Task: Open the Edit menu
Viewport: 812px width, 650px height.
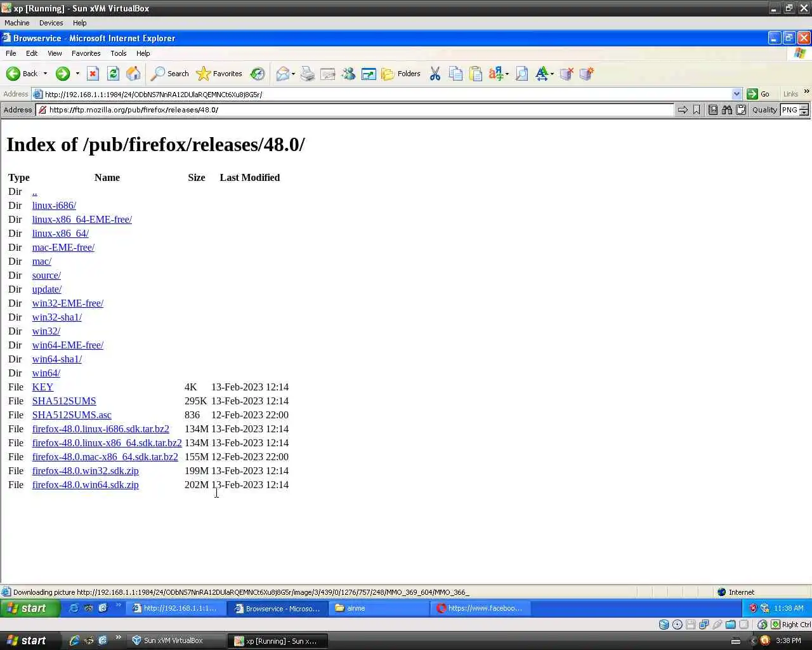Action: click(x=32, y=53)
